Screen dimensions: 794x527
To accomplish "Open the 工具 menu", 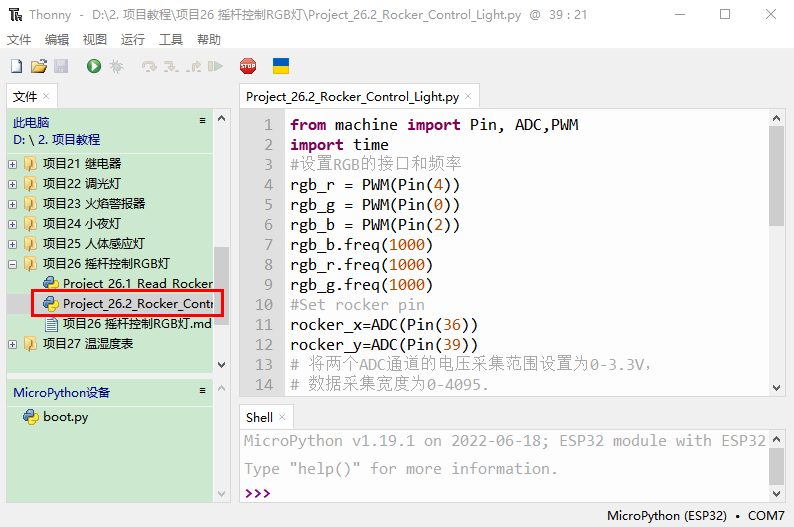I will point(171,40).
